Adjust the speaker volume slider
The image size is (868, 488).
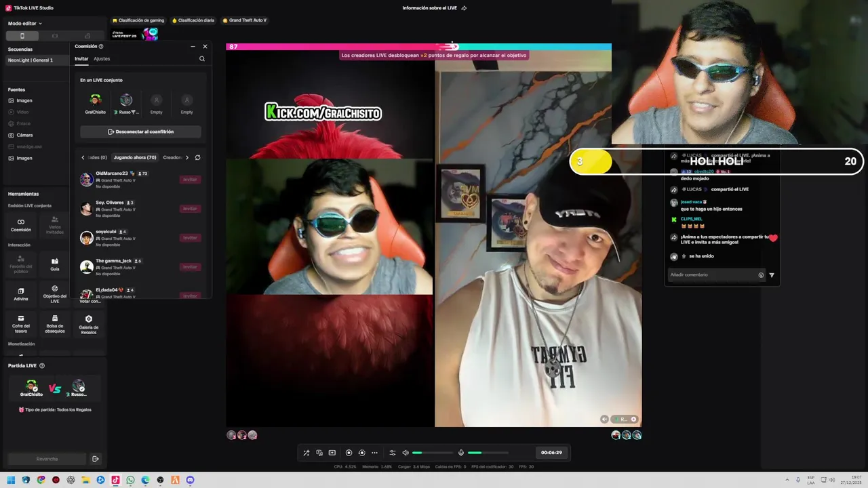point(433,453)
